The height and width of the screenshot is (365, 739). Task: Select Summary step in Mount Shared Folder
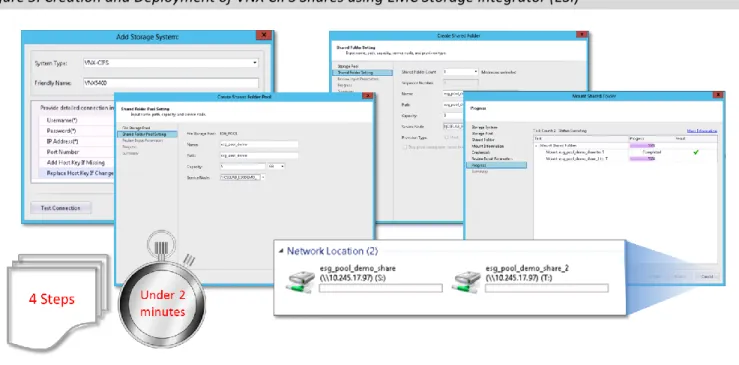point(480,172)
